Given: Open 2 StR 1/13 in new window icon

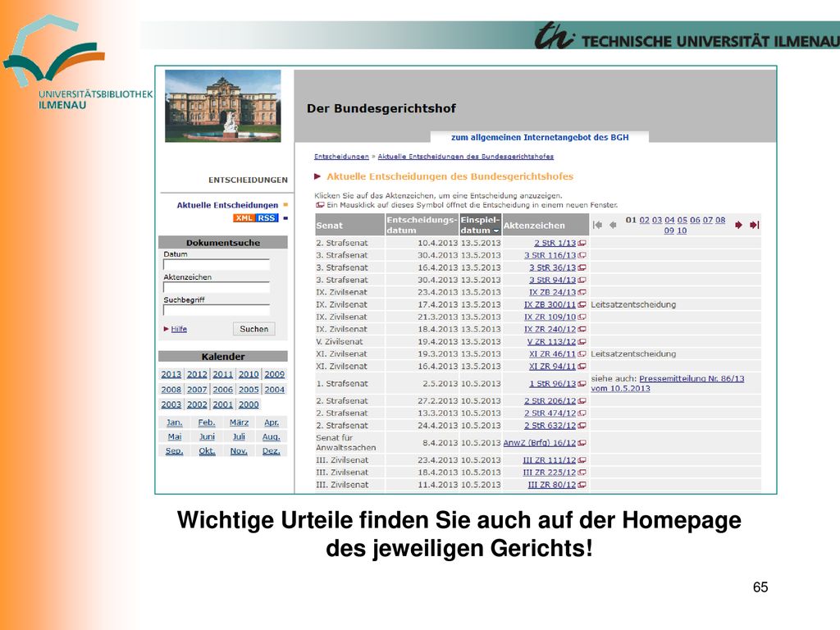Looking at the screenshot, I should [582, 243].
